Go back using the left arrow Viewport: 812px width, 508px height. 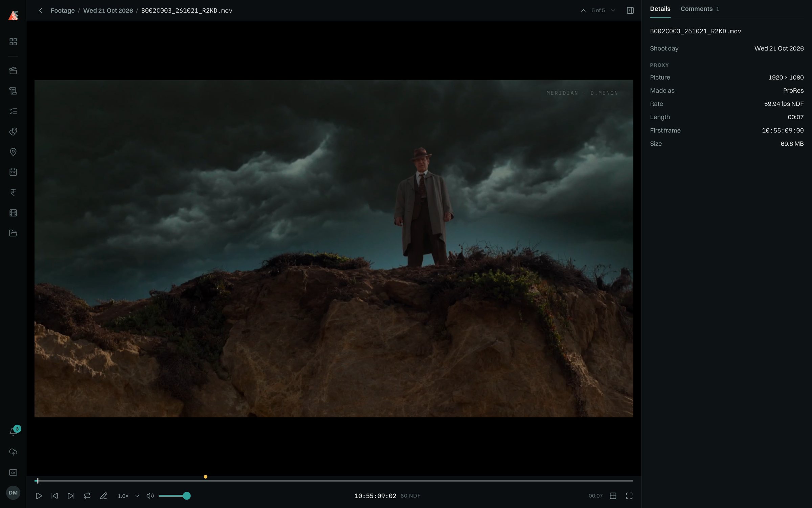(x=41, y=10)
